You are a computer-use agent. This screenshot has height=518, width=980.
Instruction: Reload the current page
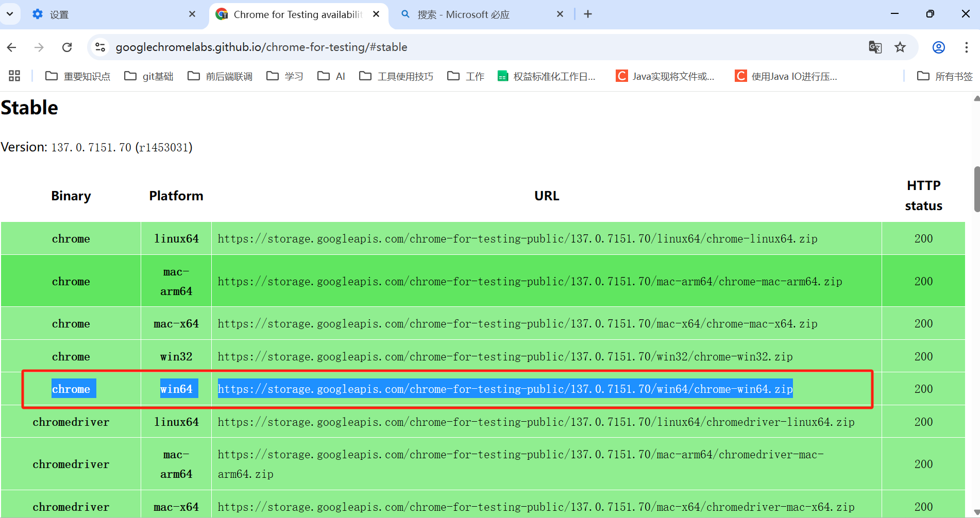67,47
